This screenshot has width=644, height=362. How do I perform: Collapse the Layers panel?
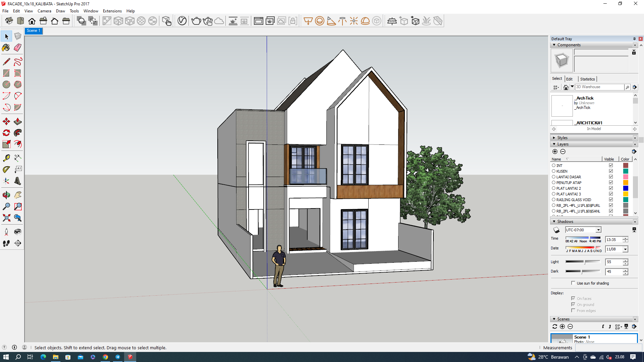554,144
